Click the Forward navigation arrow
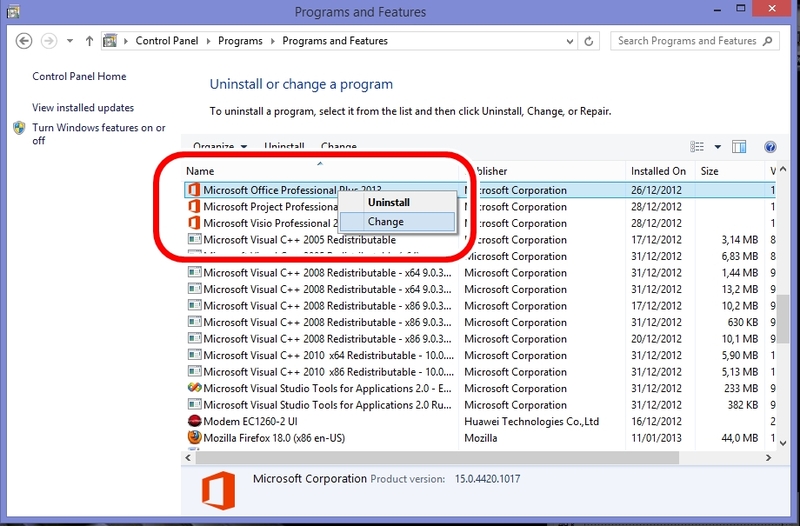This screenshot has height=526, width=800. tap(49, 41)
